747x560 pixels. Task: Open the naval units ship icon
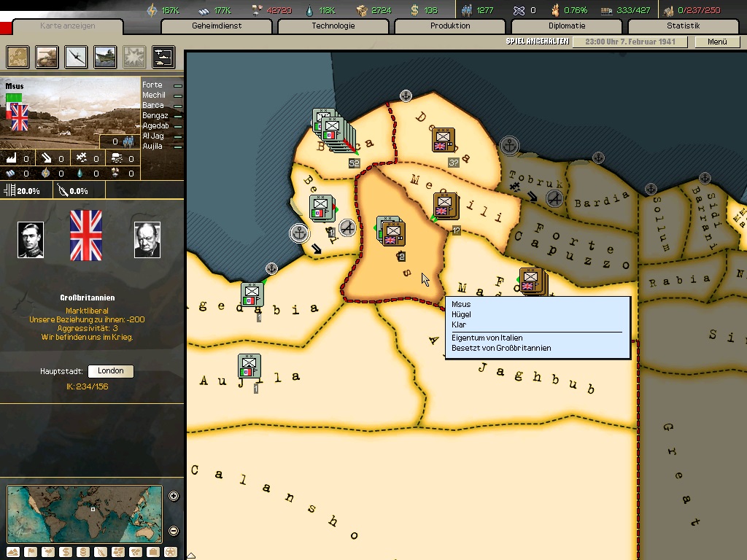[105, 57]
